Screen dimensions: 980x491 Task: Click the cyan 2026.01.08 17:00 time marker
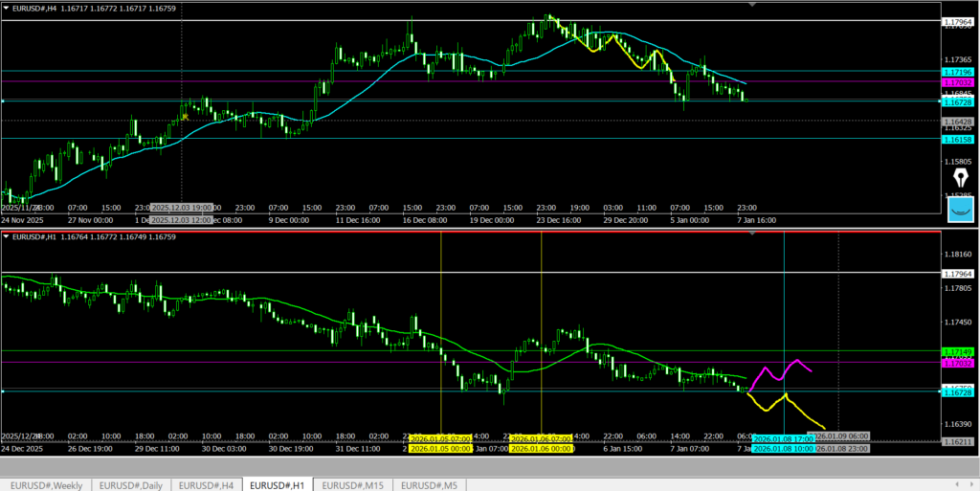[x=783, y=438]
